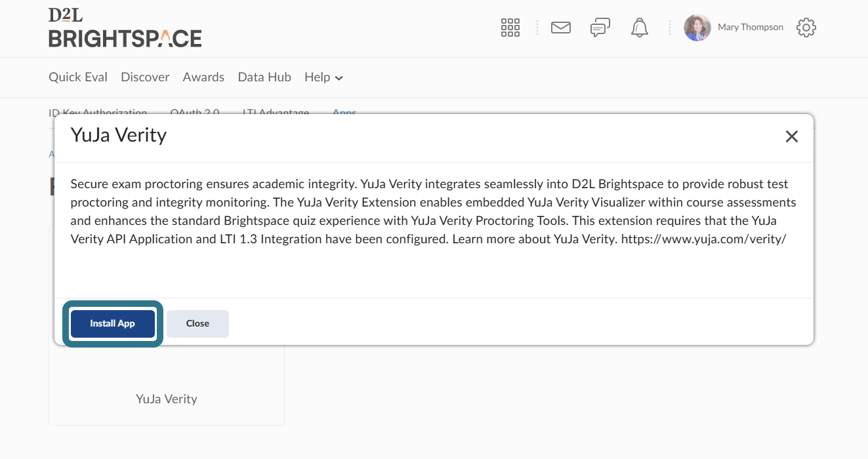Expand the Help dropdown menu

coord(324,77)
